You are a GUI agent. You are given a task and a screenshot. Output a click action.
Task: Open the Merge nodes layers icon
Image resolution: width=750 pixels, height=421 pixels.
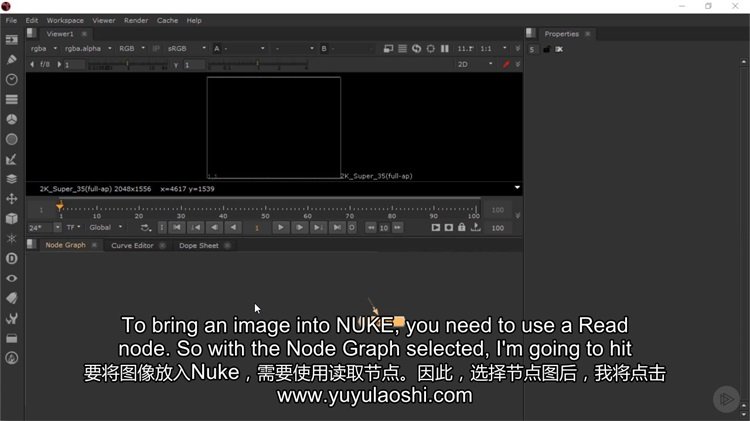pyautogui.click(x=11, y=179)
